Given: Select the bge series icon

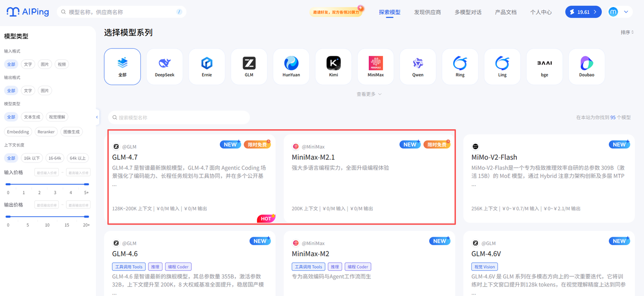Looking at the screenshot, I should click(545, 66).
